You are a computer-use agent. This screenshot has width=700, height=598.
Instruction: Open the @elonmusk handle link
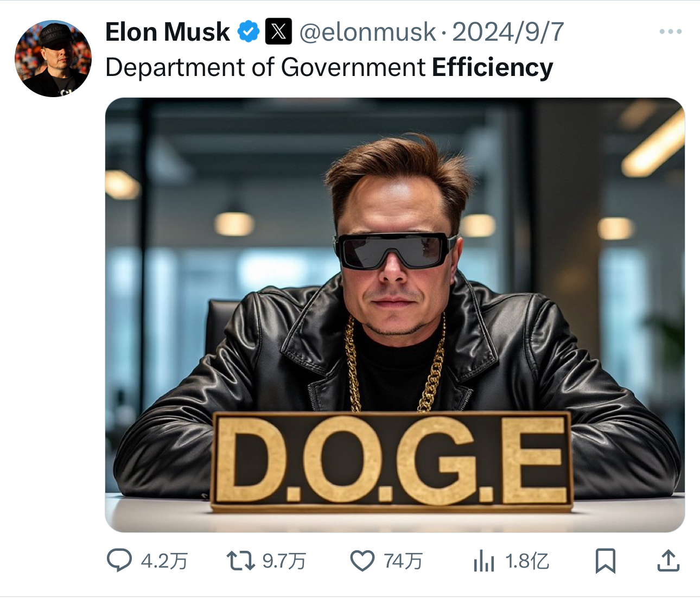coord(367,33)
